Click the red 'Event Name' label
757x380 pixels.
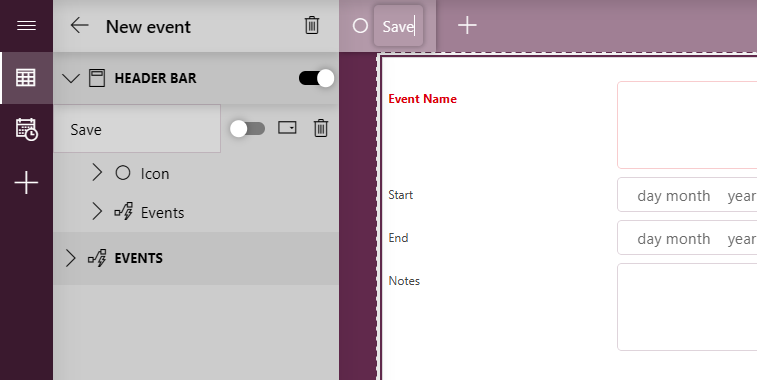(x=422, y=99)
